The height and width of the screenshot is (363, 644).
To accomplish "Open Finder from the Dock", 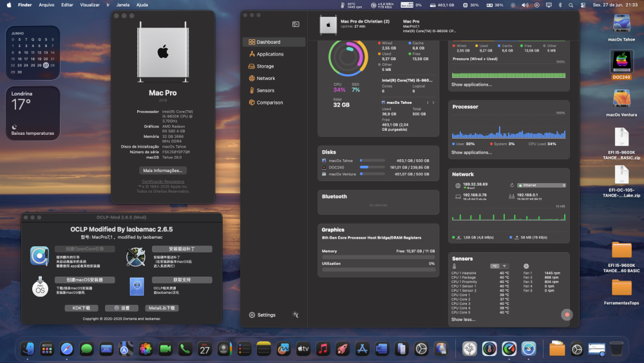I will [28, 349].
